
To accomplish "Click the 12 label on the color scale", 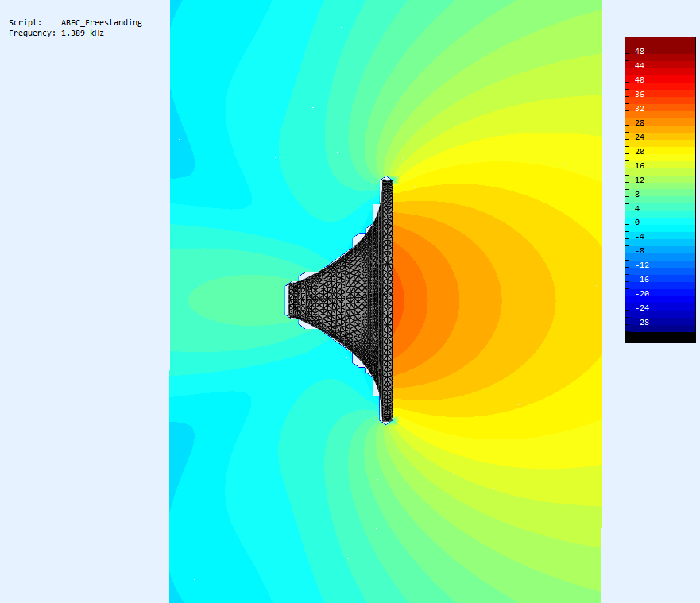I will [x=640, y=180].
